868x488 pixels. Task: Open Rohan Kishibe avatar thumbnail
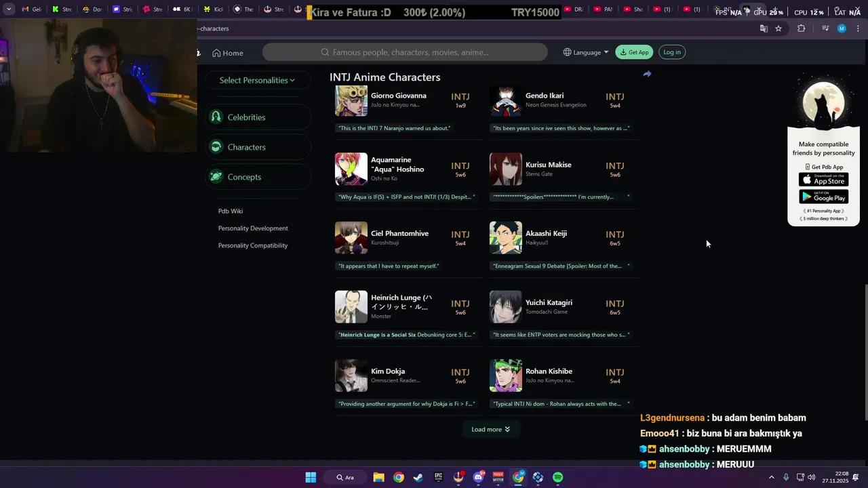[x=506, y=375]
